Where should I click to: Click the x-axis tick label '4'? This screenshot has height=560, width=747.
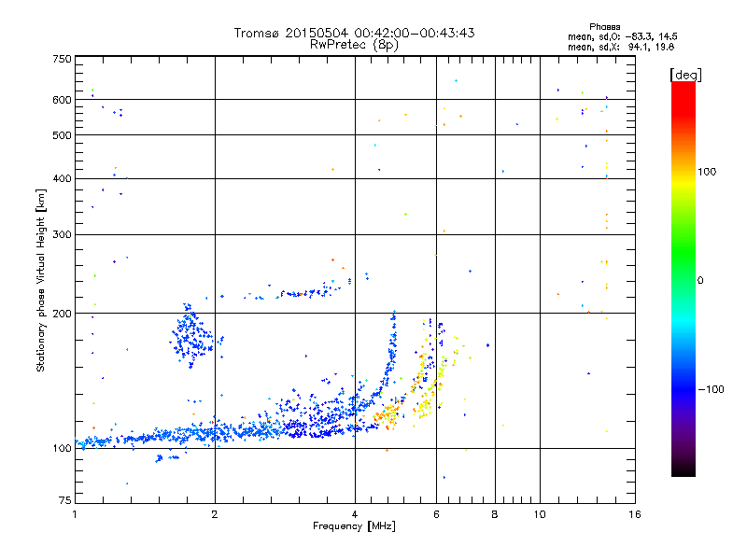pyautogui.click(x=355, y=514)
